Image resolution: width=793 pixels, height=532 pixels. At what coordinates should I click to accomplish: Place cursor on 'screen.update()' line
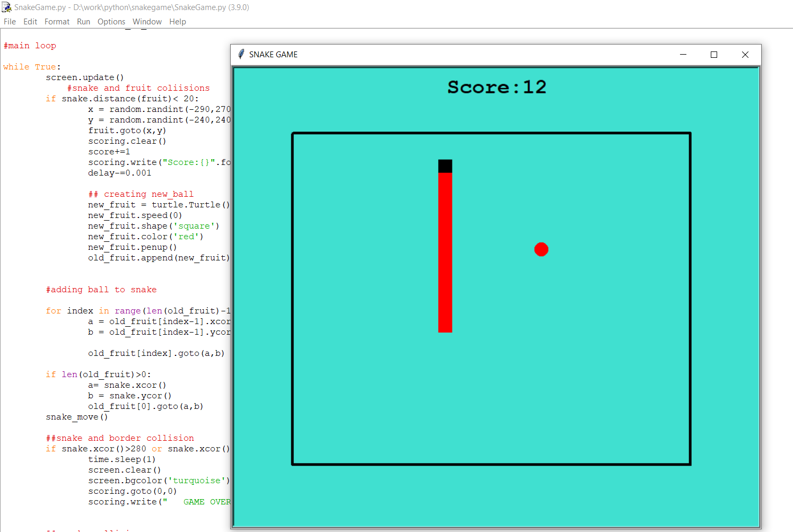click(x=85, y=77)
